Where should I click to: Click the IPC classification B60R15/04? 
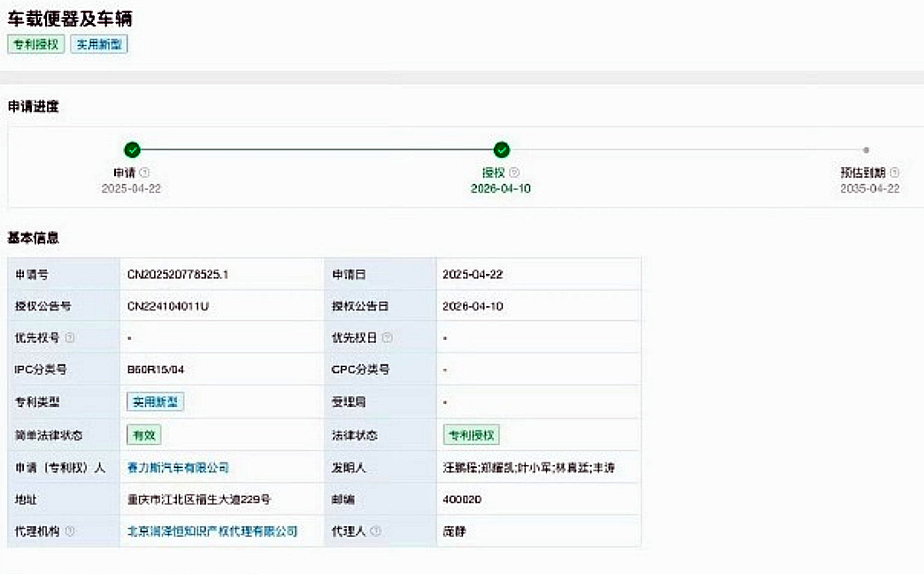coord(158,370)
